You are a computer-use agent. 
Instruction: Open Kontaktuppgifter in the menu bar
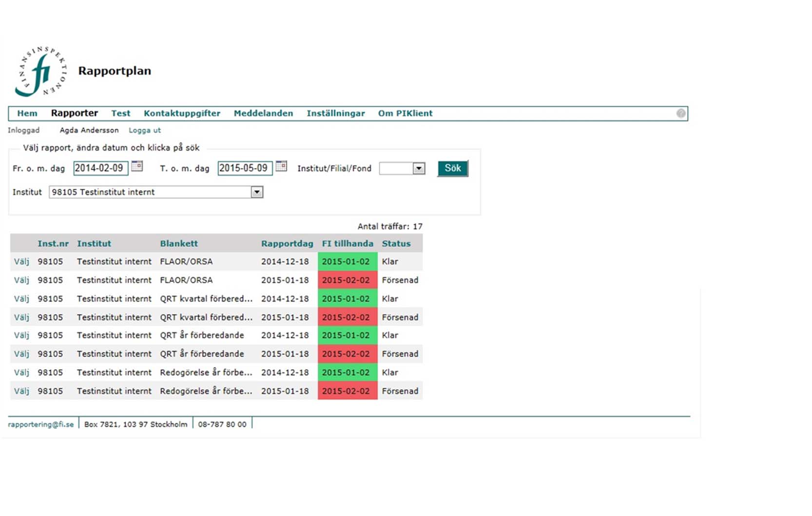click(x=182, y=113)
